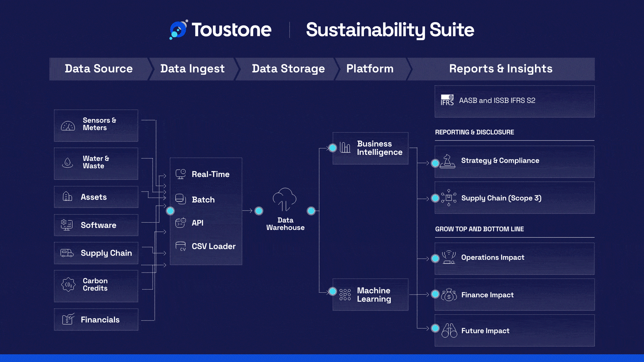Viewport: 644px width, 362px height.
Task: Click the Financials label
Action: 100,320
